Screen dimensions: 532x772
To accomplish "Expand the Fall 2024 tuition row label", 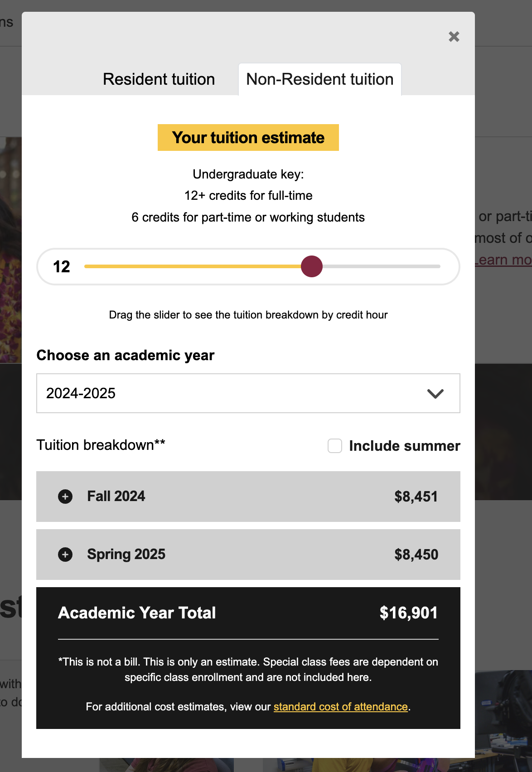I will (x=116, y=497).
